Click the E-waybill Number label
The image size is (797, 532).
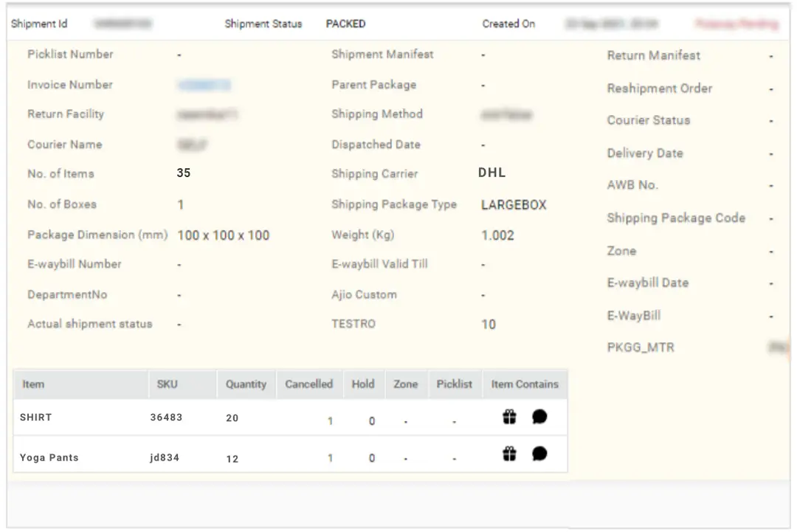click(75, 264)
